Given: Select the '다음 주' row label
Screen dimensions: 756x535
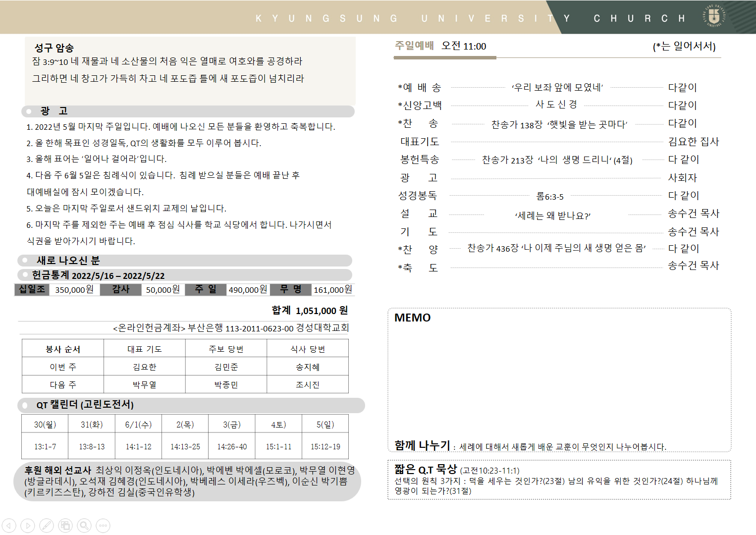Looking at the screenshot, I should (x=63, y=385).
